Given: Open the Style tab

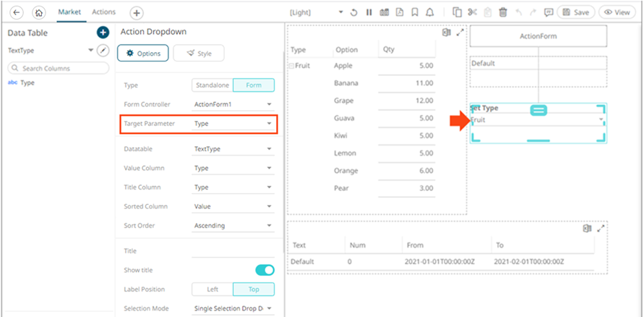Looking at the screenshot, I should pyautogui.click(x=199, y=53).
